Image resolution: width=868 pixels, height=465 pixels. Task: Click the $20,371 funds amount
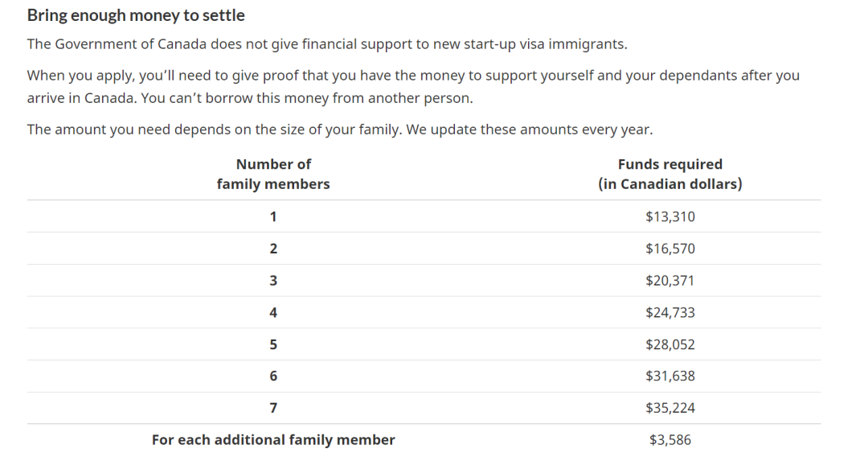[669, 281]
